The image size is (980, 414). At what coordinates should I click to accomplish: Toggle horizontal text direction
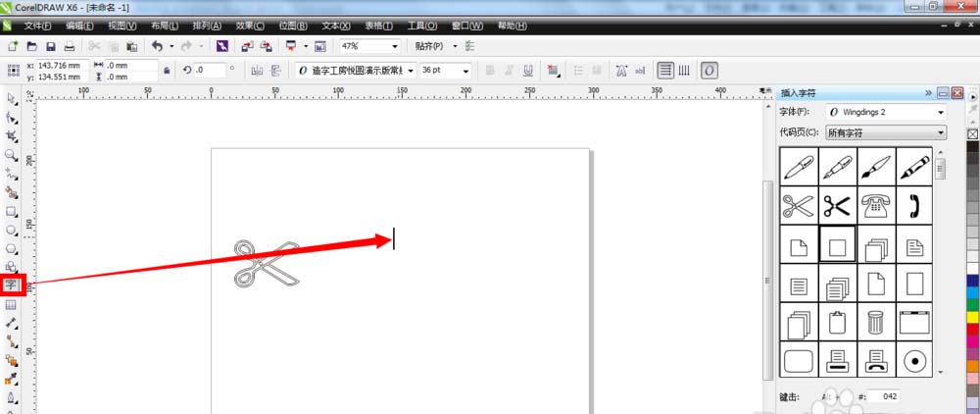(x=665, y=71)
